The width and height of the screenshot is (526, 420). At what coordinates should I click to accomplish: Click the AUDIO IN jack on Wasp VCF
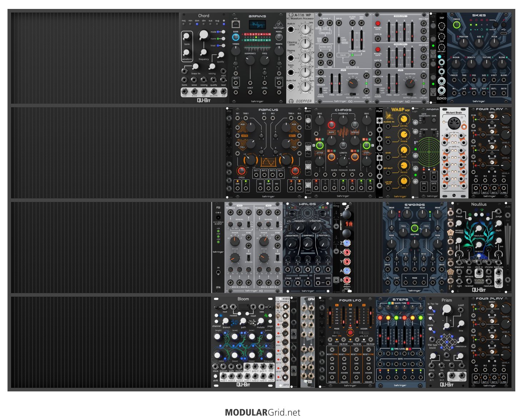coord(388,127)
